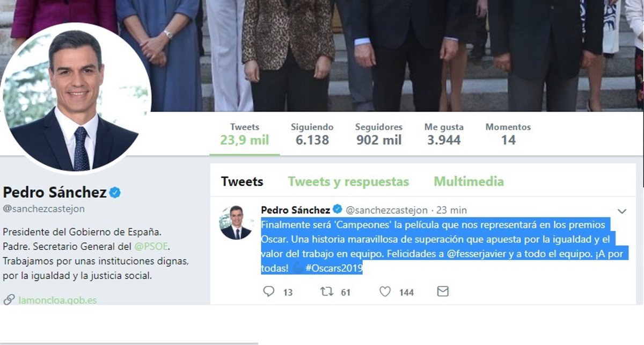
Task: Send tweet via envelope message icon
Action: [x=443, y=292]
